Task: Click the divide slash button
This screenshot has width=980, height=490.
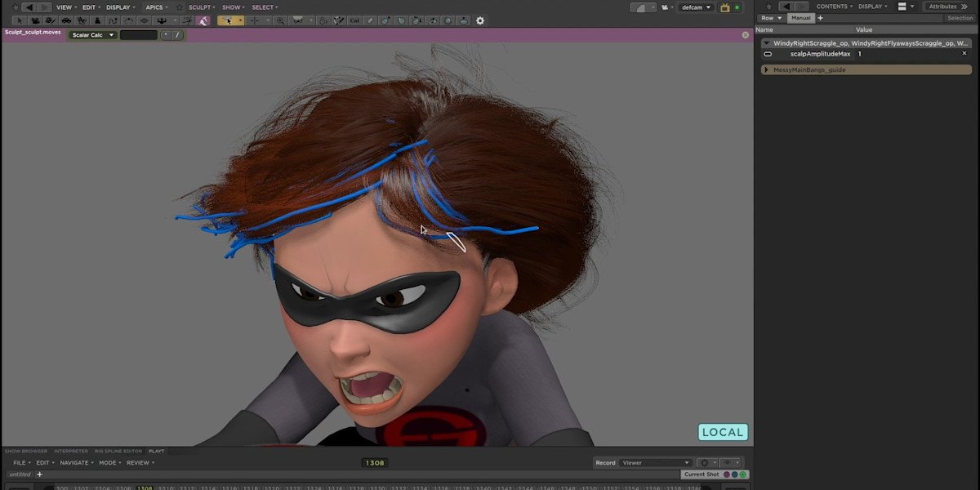Action: coord(177,35)
